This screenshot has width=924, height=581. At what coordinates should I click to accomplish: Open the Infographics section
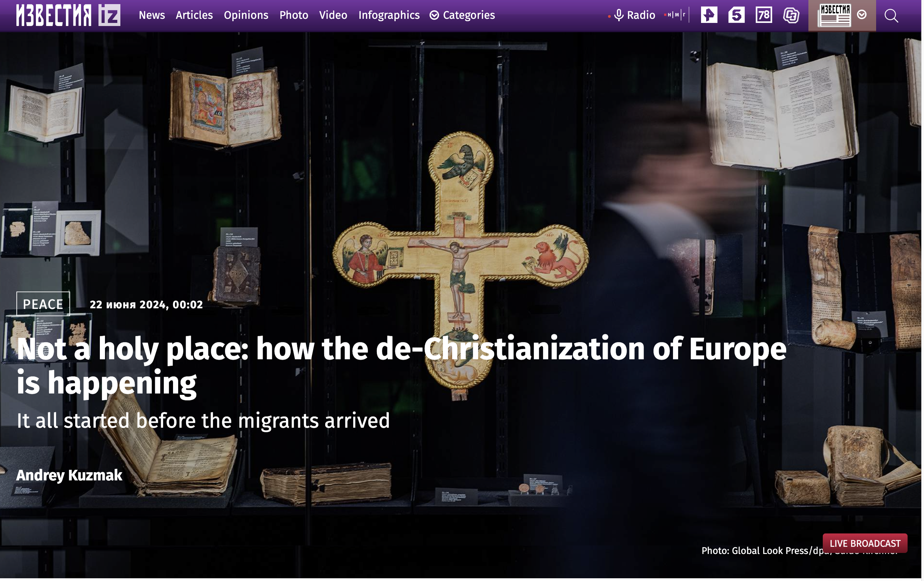tap(389, 15)
